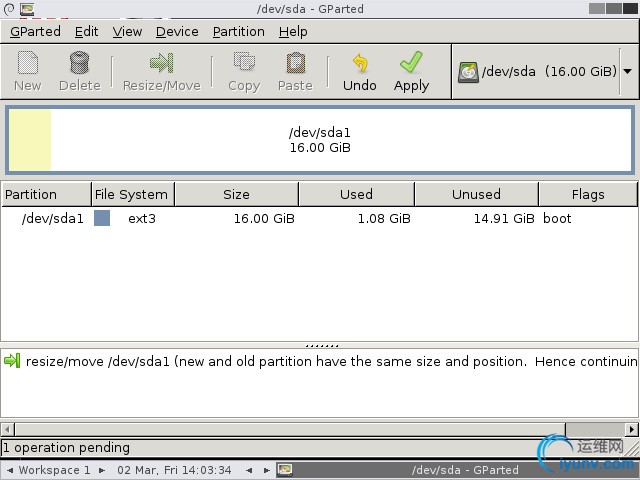
Task: Open the GParted menu
Action: [x=35, y=31]
